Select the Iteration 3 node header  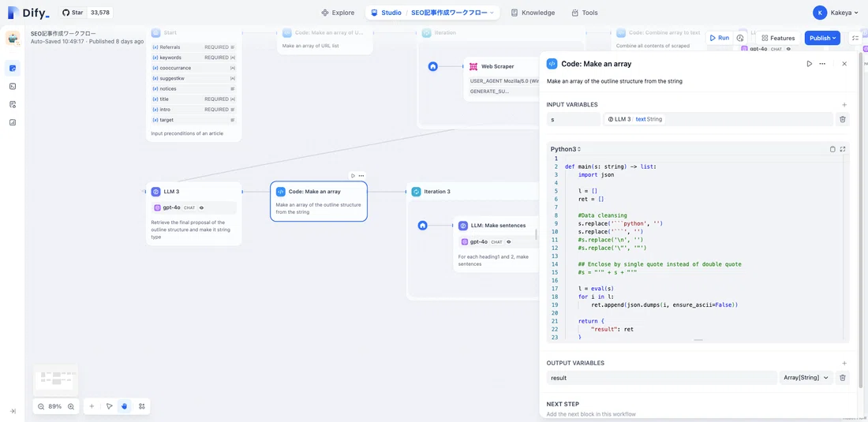472,192
